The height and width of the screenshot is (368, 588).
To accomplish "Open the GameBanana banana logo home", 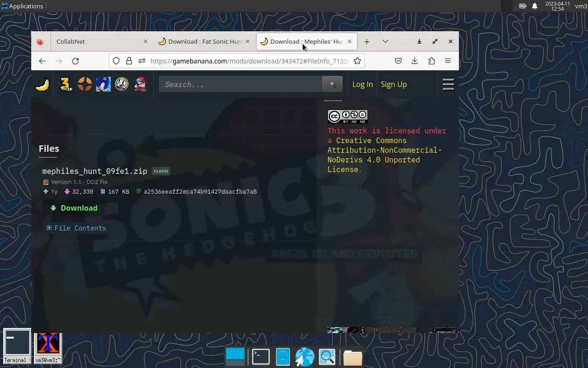I will (42, 84).
